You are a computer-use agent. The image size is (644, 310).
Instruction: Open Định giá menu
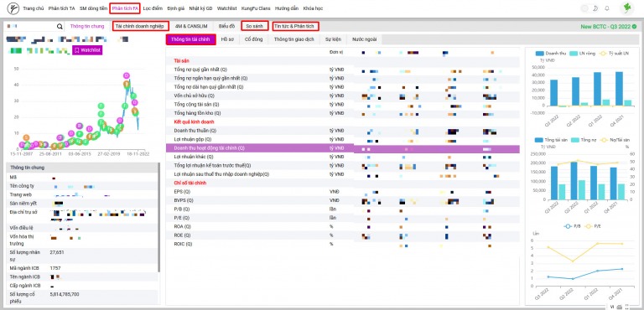176,8
